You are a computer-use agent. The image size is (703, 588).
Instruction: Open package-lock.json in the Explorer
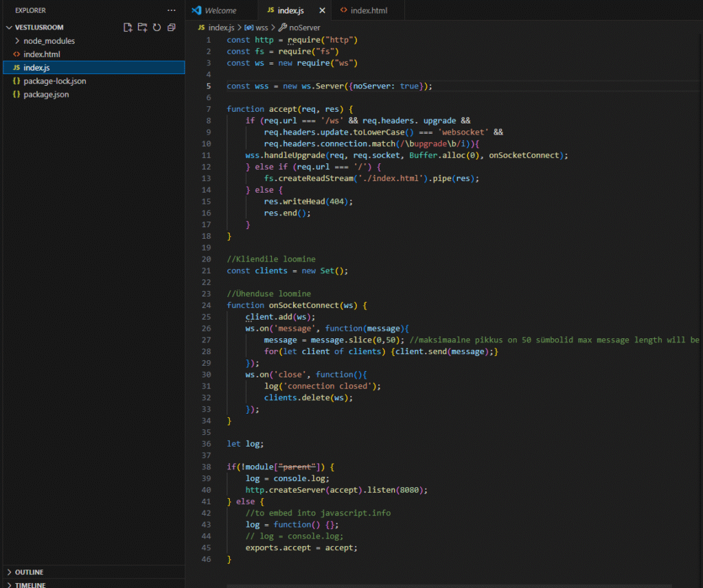[x=54, y=81]
